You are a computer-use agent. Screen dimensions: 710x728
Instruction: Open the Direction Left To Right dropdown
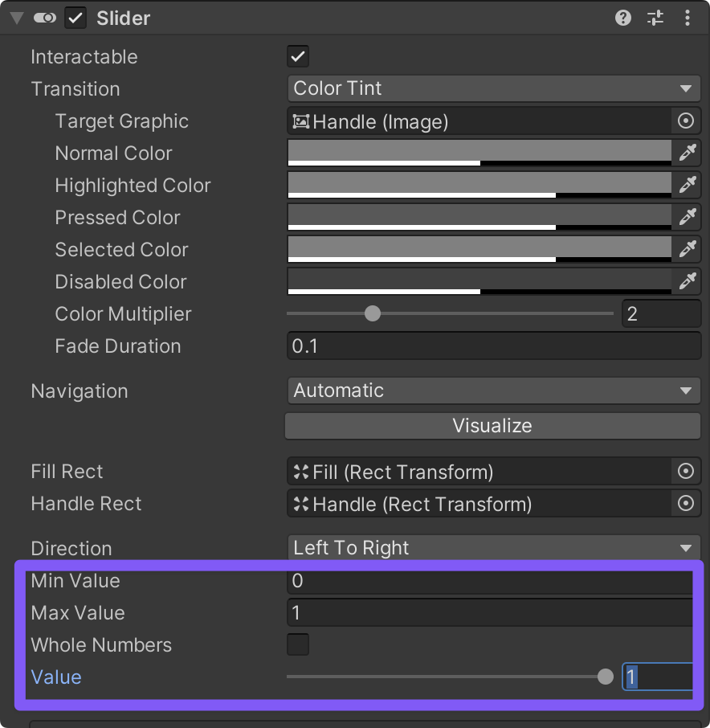point(493,548)
